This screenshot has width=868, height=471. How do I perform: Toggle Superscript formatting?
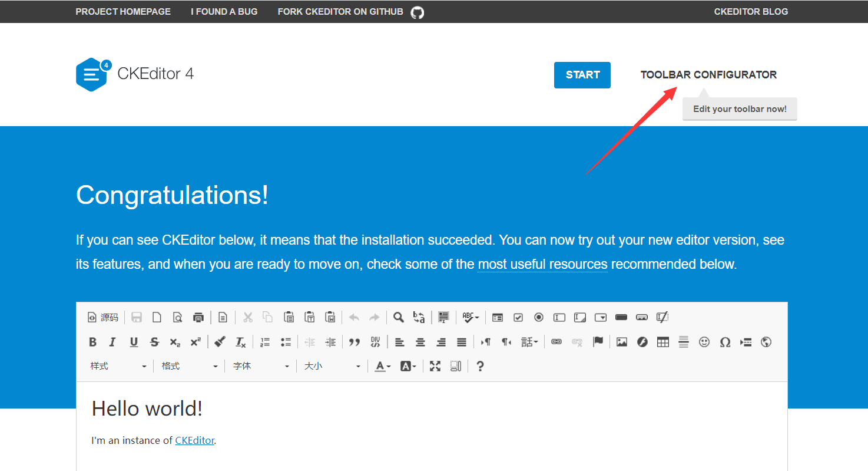(x=196, y=342)
